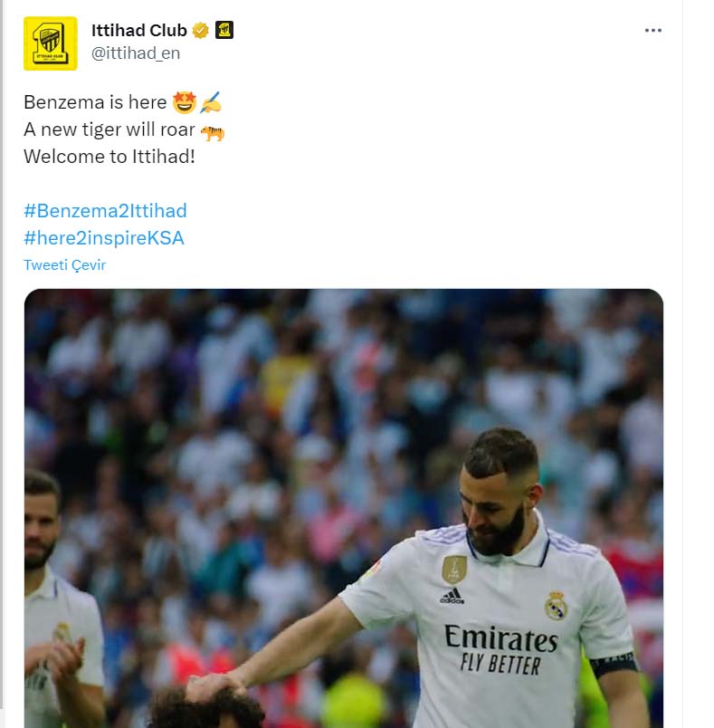
Task: Click the gold verified checkmark badge
Action: click(x=200, y=31)
